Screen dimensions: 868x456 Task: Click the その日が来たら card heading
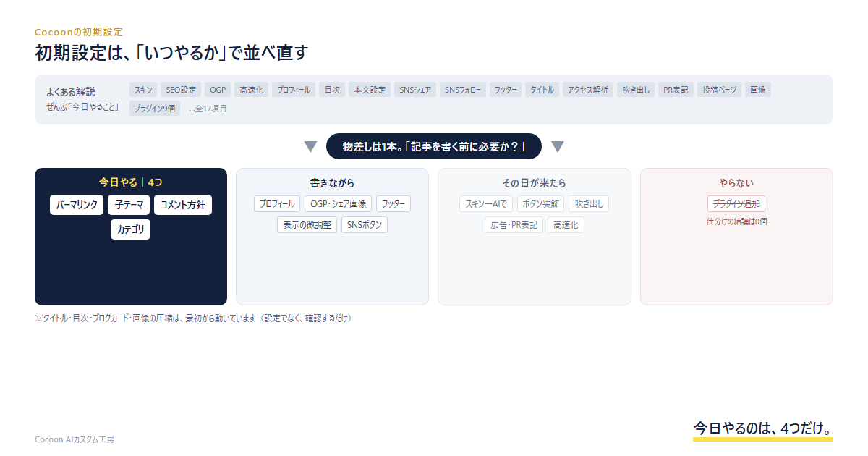click(x=535, y=183)
